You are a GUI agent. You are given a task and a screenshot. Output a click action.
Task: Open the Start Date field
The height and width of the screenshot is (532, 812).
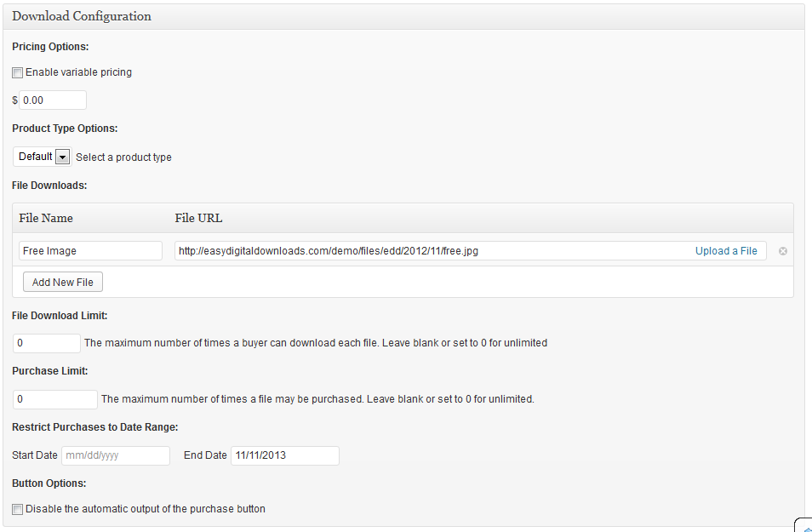coord(116,455)
